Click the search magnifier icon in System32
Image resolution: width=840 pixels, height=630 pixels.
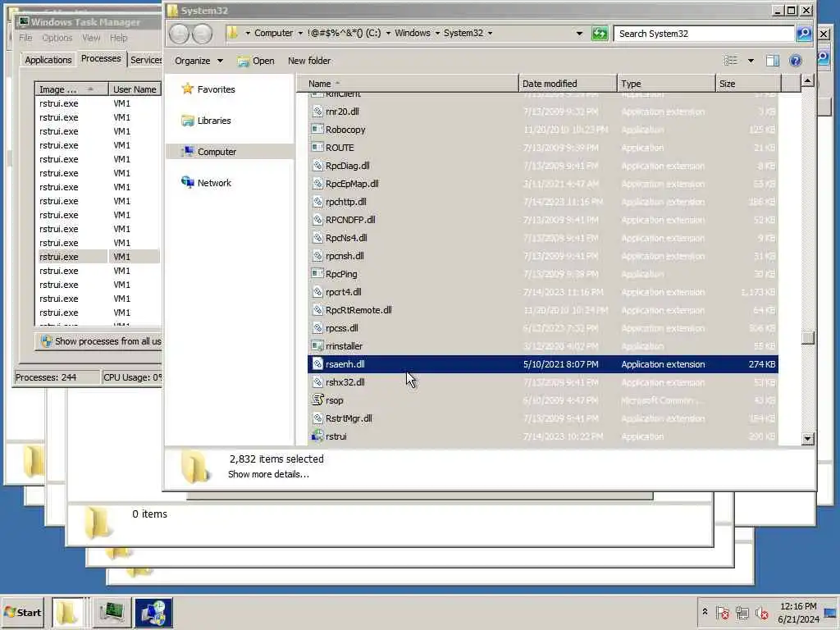pyautogui.click(x=804, y=34)
